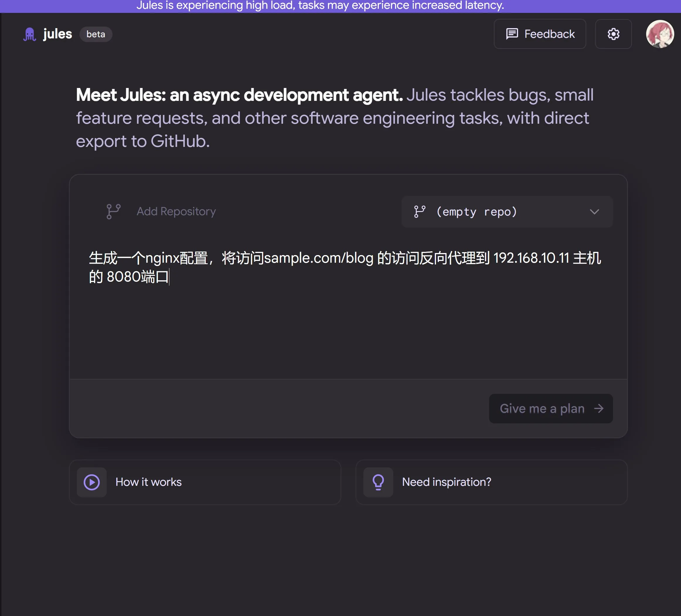Viewport: 681px width, 616px height.
Task: Open the user profile avatar
Action: tap(660, 34)
